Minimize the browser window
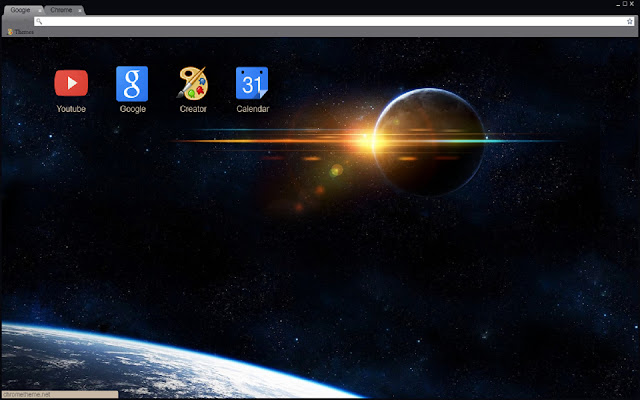The width and height of the screenshot is (640, 400). [618, 4]
